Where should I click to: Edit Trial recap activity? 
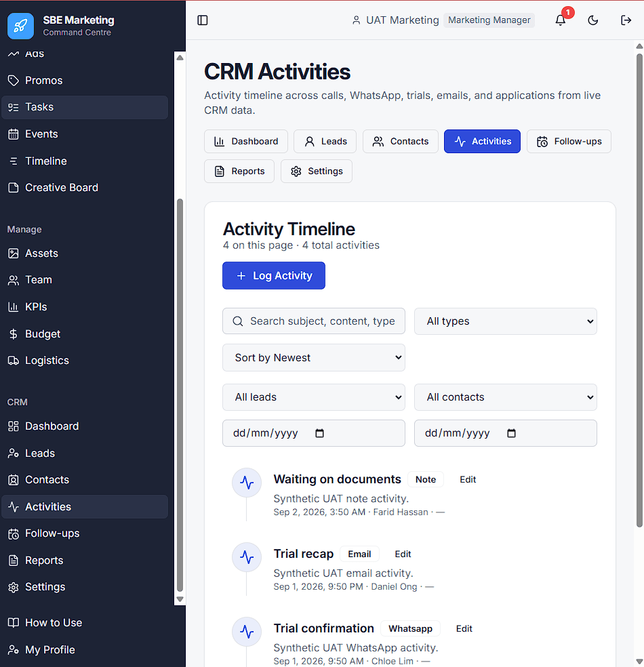403,554
